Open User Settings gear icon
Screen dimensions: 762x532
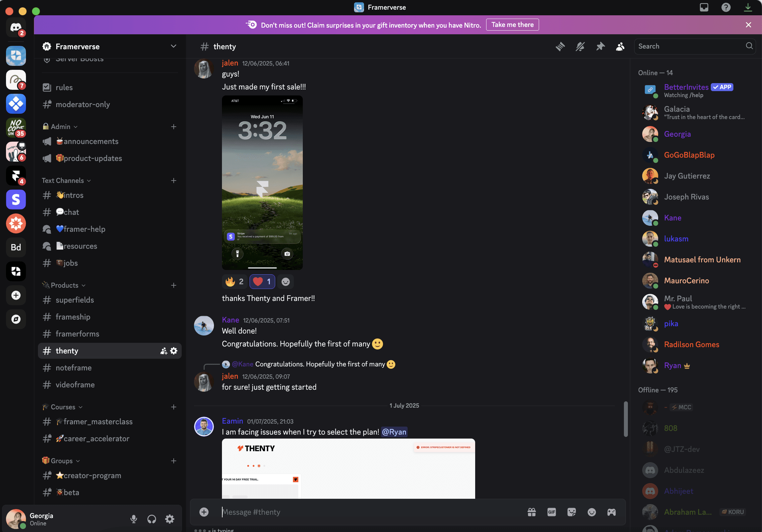click(x=170, y=519)
